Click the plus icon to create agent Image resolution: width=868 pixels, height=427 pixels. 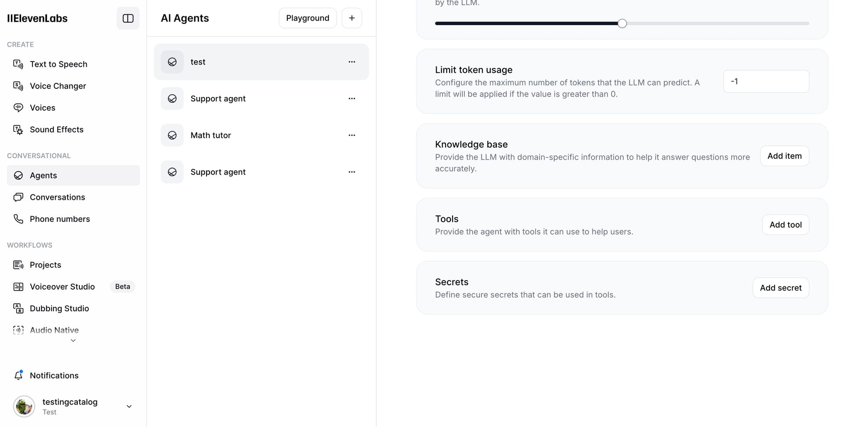(352, 18)
